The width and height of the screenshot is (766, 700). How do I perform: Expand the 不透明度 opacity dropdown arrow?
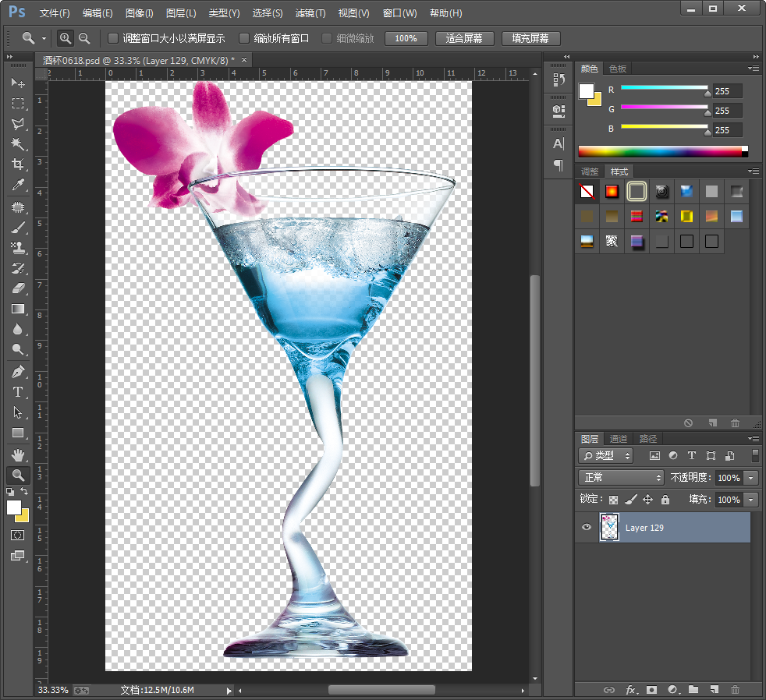click(x=751, y=478)
